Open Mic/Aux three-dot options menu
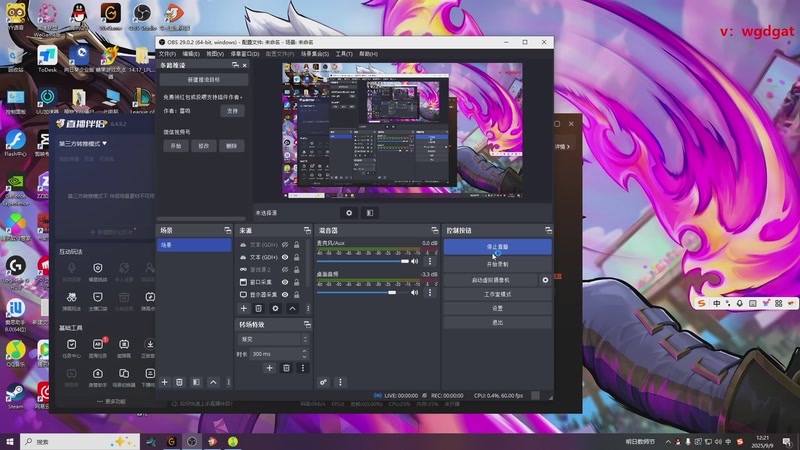The width and height of the screenshot is (800, 450). click(x=430, y=261)
